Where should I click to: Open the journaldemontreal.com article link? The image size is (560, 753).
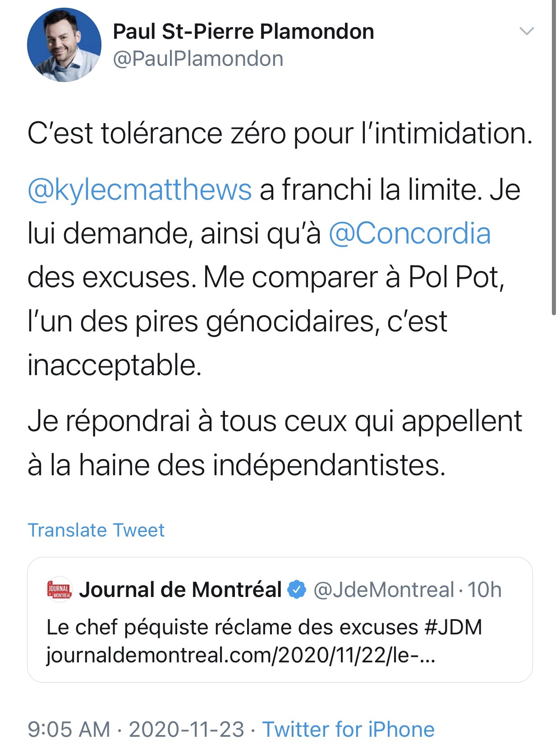coord(241,655)
